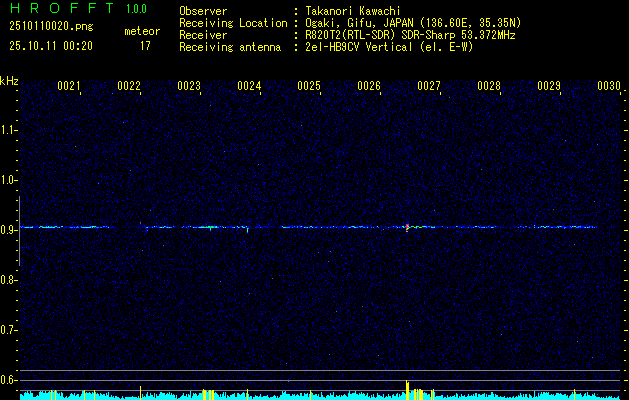Click the meteor count value 17

[145, 46]
